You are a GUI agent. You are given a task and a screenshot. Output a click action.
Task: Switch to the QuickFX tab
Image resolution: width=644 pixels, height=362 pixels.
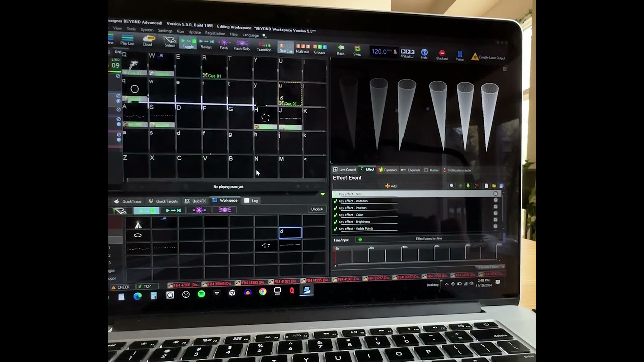195,201
